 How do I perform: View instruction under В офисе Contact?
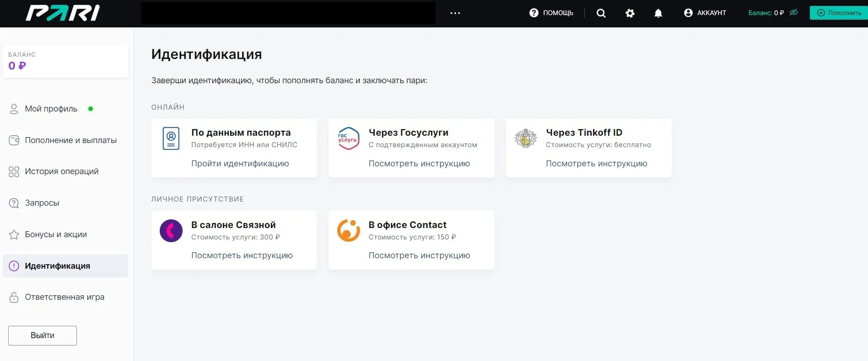(x=419, y=255)
